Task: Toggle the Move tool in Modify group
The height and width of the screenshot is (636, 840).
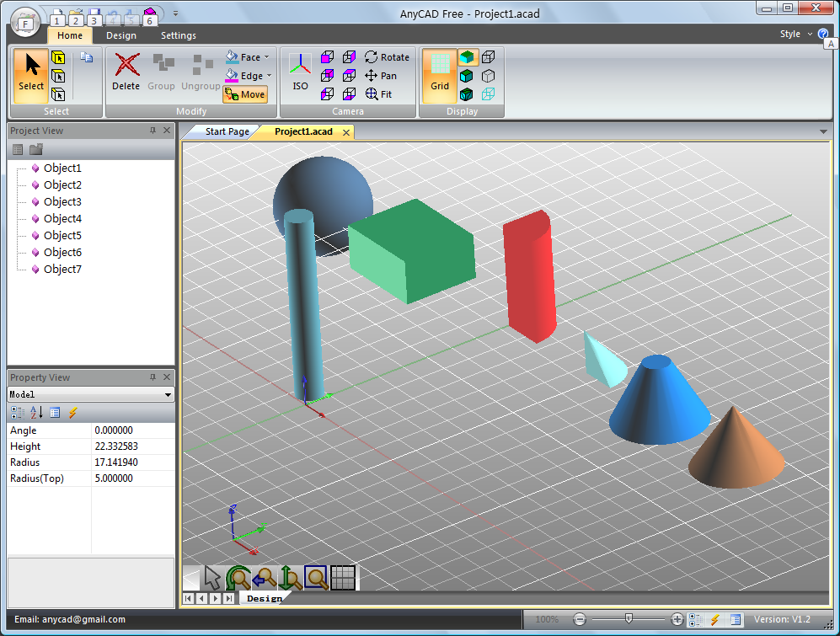Action: pyautogui.click(x=245, y=94)
